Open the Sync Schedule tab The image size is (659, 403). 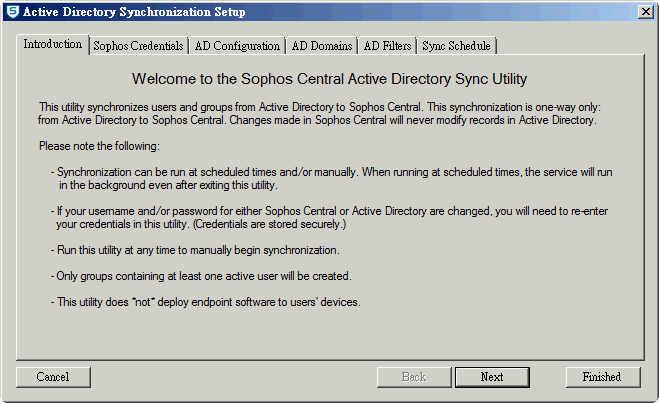coord(456,46)
